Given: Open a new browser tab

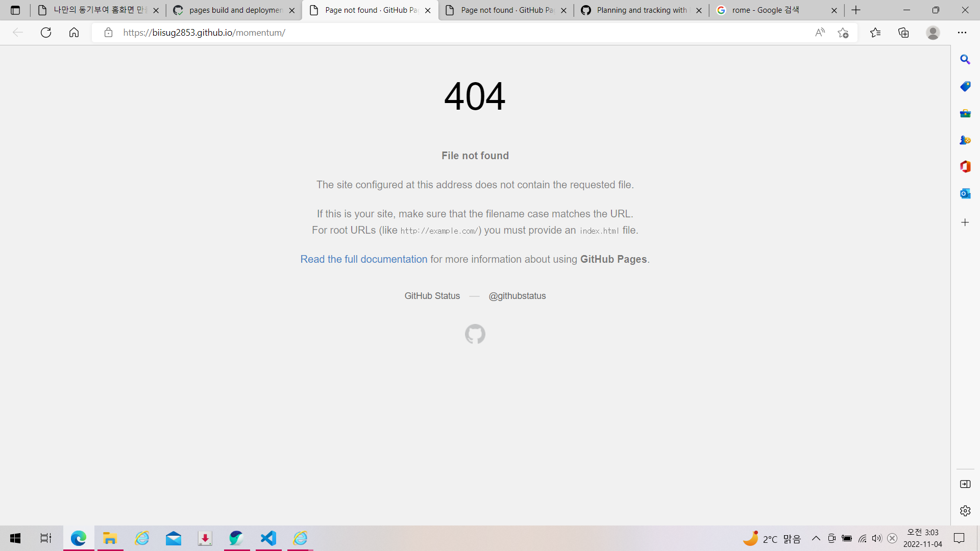Looking at the screenshot, I should pos(856,10).
